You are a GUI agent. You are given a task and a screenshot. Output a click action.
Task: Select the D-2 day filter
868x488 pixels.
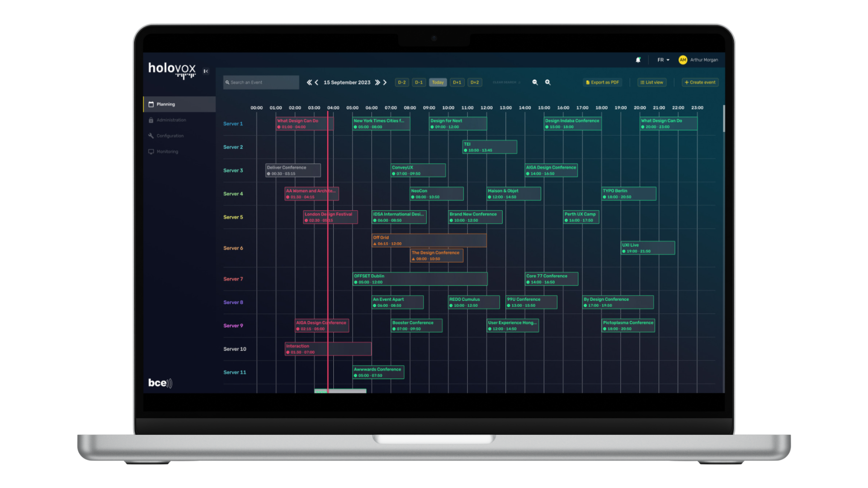coord(401,82)
